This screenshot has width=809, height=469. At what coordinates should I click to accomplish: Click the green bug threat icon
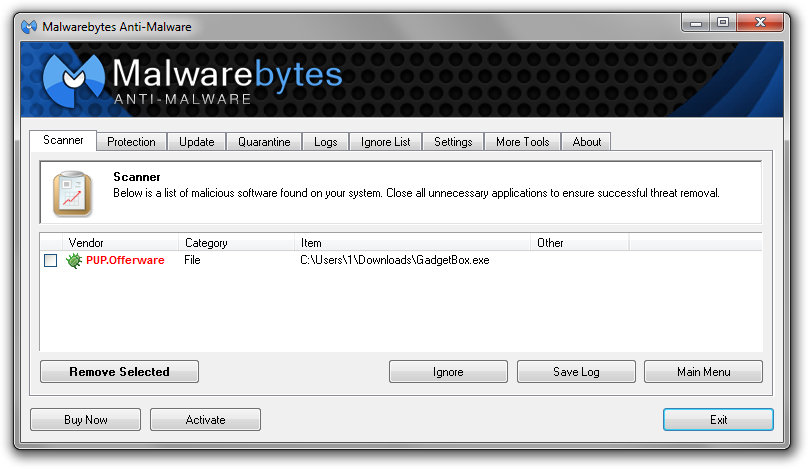(74, 261)
